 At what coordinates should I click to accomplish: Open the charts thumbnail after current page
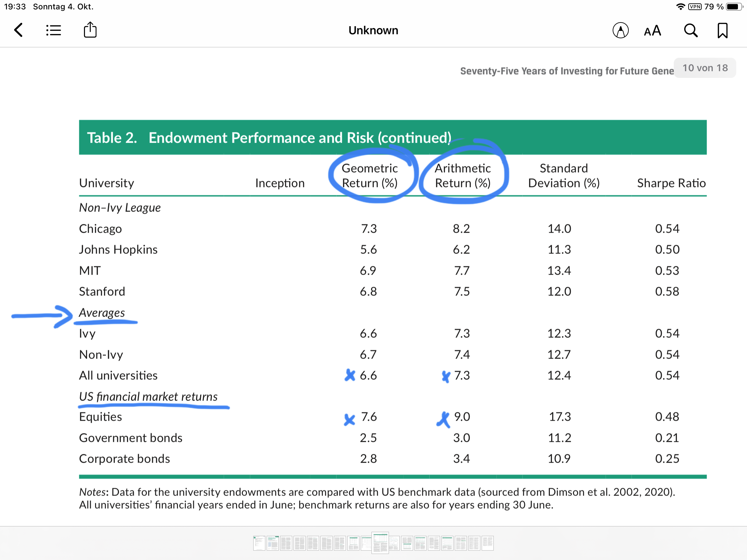[x=394, y=543]
